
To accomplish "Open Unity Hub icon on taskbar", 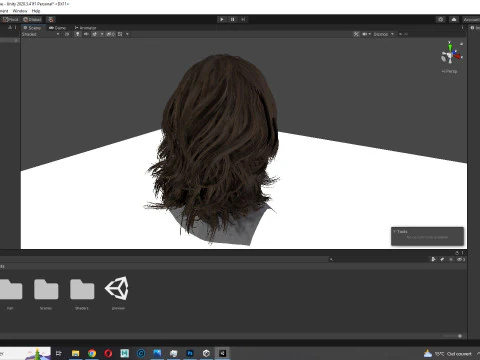I will pos(206,353).
